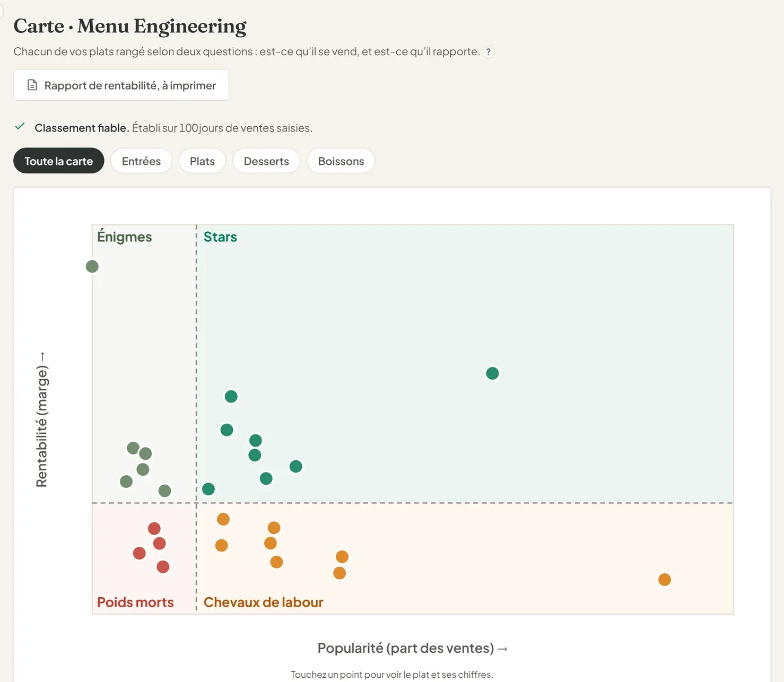Click the 'Popularité (part des ventes)' axis label

coord(413,648)
